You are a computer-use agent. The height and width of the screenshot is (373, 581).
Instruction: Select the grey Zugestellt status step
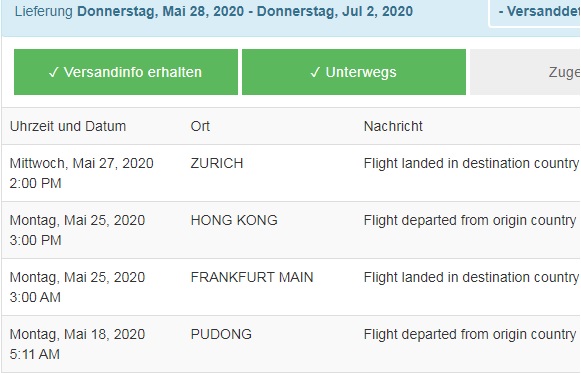525,72
